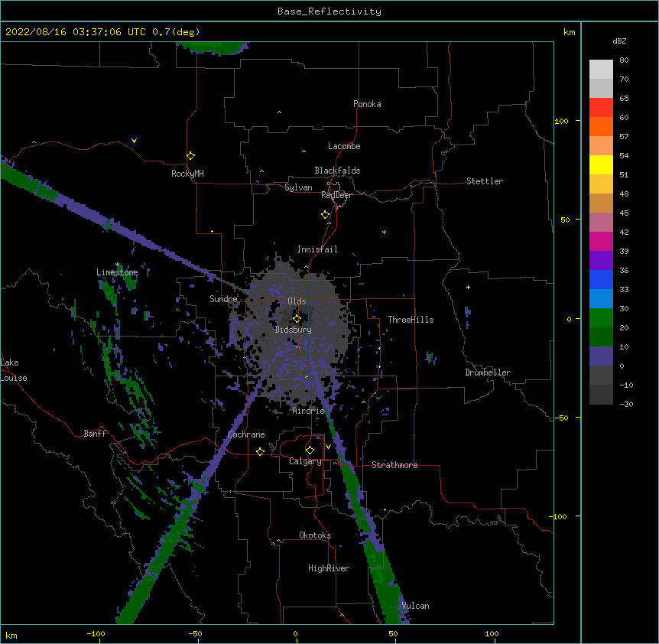Image resolution: width=659 pixels, height=644 pixels.
Task: Click the Banff town label
Action: pos(95,434)
